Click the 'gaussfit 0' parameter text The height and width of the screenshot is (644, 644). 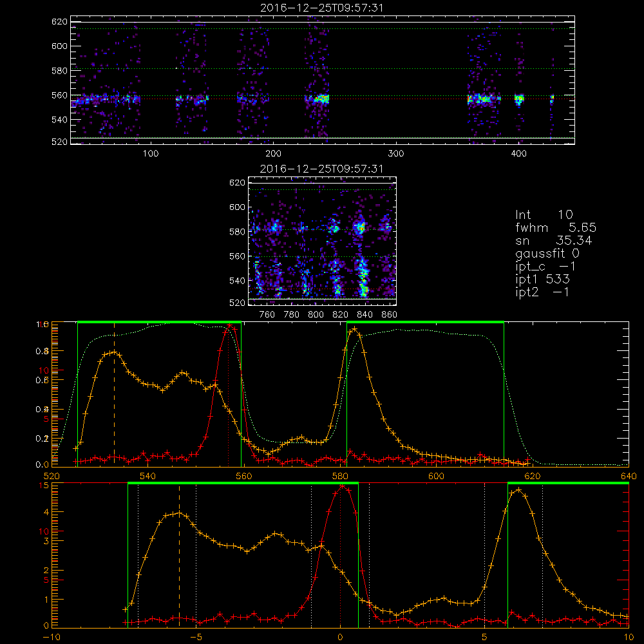(x=547, y=253)
